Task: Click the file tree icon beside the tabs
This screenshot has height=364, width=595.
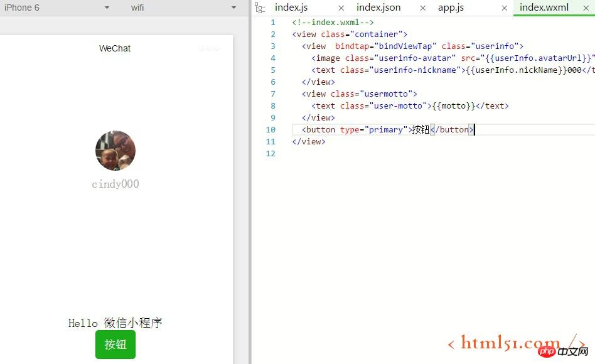Action: 260,8
